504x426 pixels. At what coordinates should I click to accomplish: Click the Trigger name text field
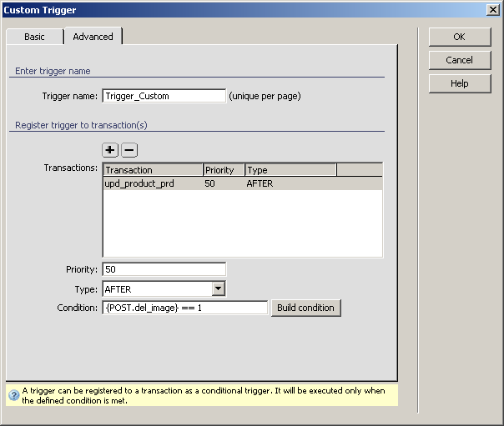coord(164,96)
